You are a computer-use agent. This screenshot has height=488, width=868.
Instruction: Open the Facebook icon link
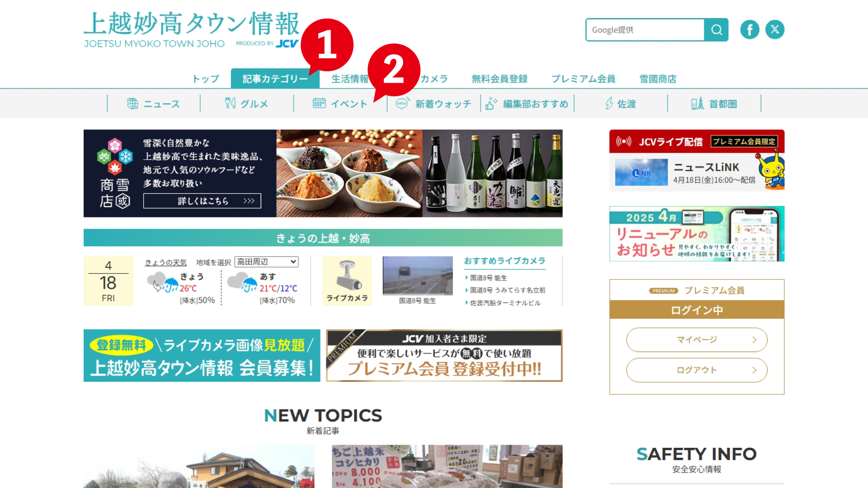point(750,30)
